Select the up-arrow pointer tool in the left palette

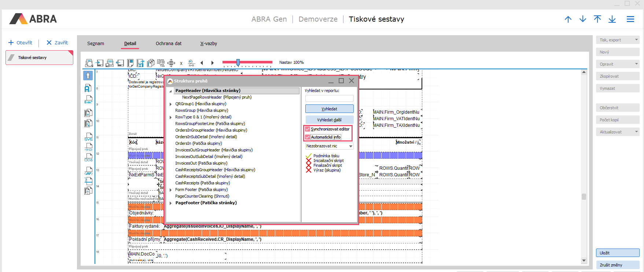pyautogui.click(x=88, y=76)
